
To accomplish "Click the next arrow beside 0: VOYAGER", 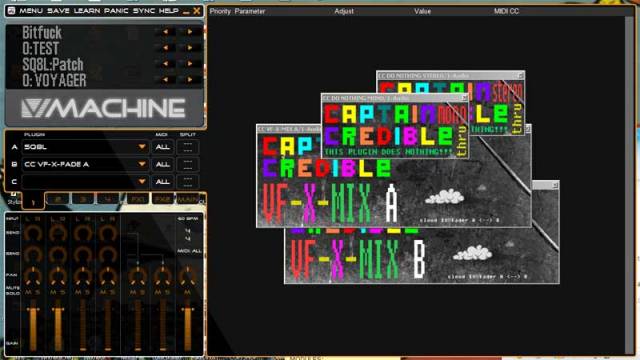I will coord(190,80).
